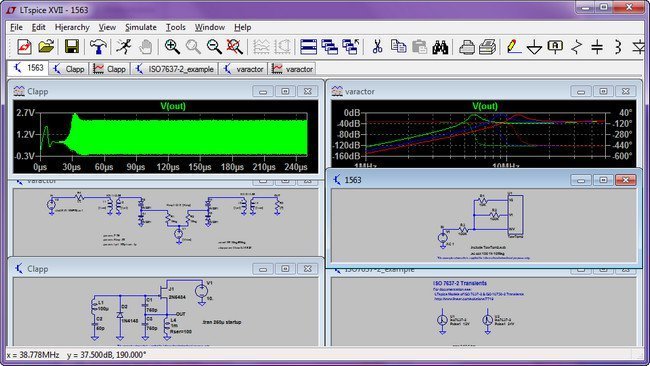Click the Autorange waveform icon
650x366 pixels.
pyautogui.click(x=261, y=46)
